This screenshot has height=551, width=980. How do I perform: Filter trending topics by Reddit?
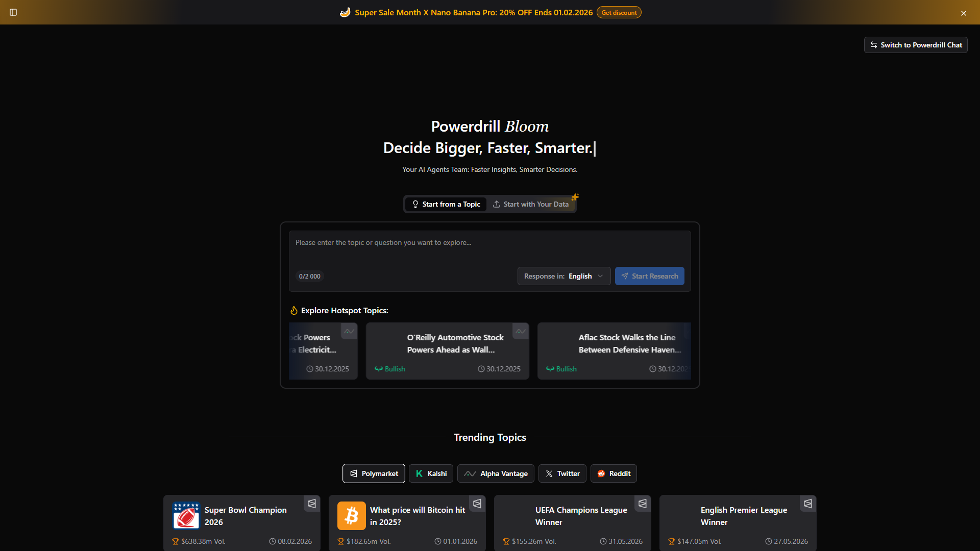614,473
